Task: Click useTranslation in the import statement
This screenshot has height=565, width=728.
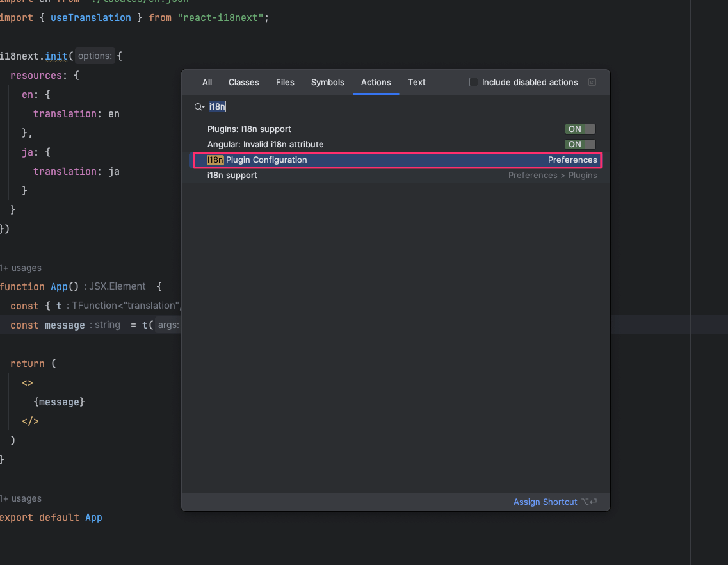Action: coord(90,18)
